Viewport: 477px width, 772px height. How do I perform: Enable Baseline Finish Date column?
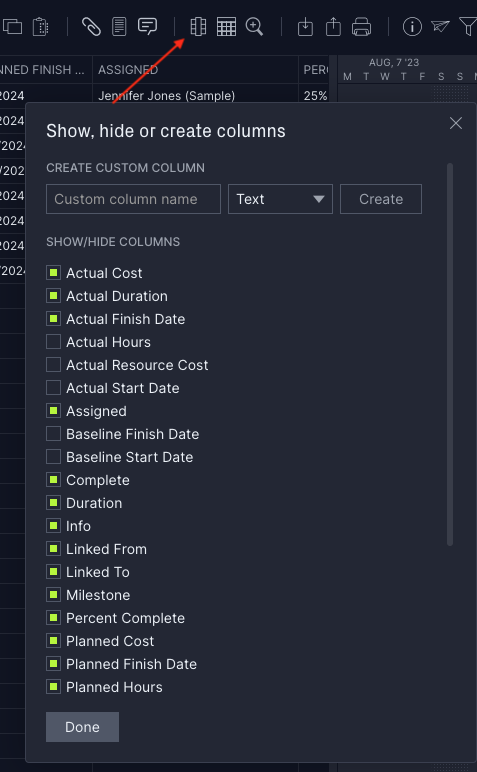pos(53,434)
